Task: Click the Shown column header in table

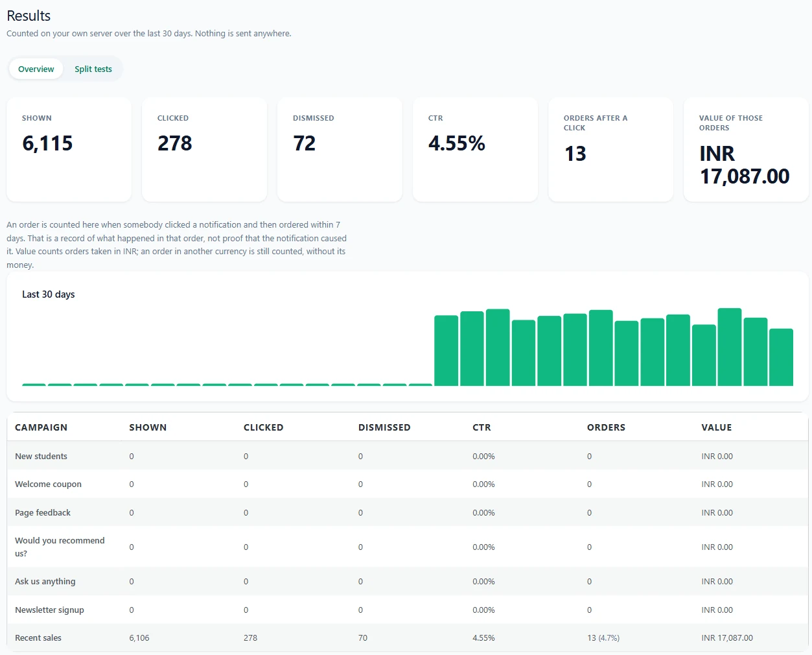Action: [x=148, y=427]
